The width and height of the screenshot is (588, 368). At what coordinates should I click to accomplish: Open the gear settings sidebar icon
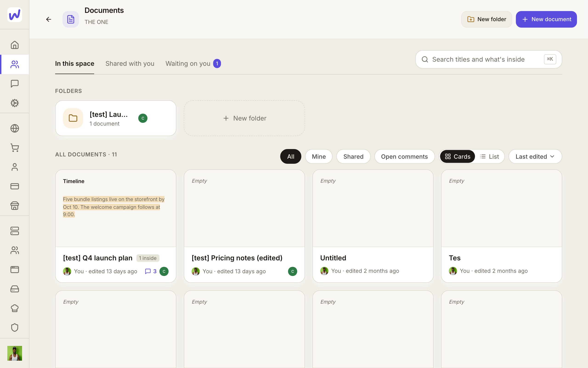14,103
